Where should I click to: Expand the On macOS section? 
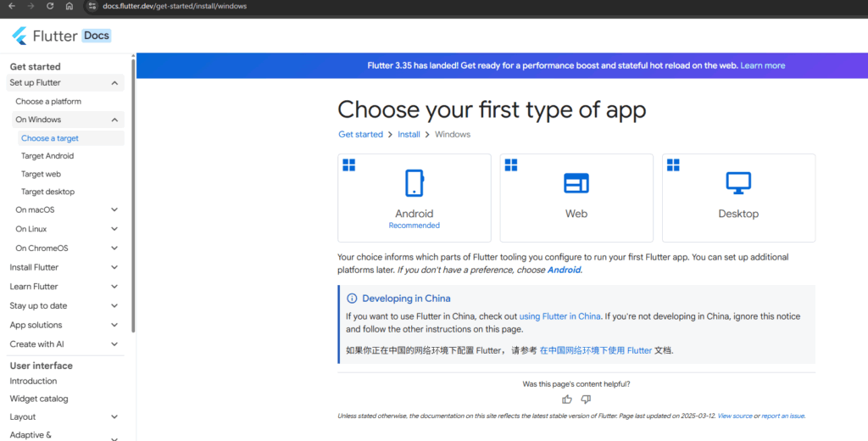114,209
